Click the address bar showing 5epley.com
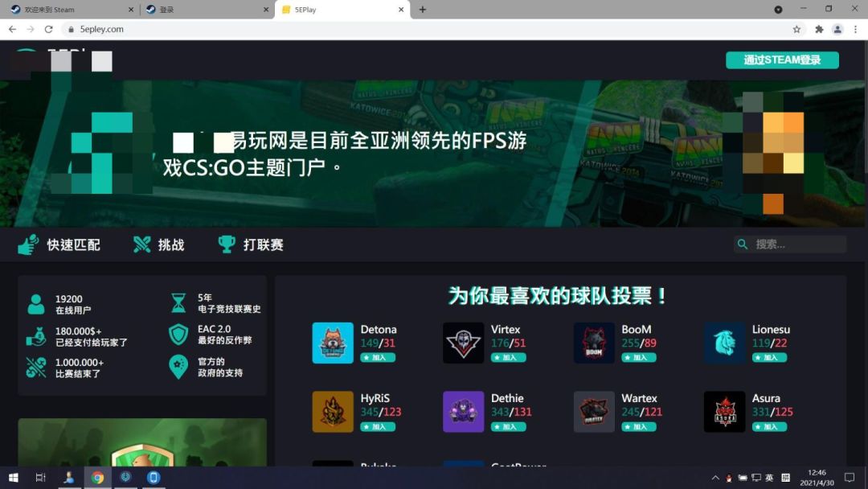868x489 pixels. 426,29
